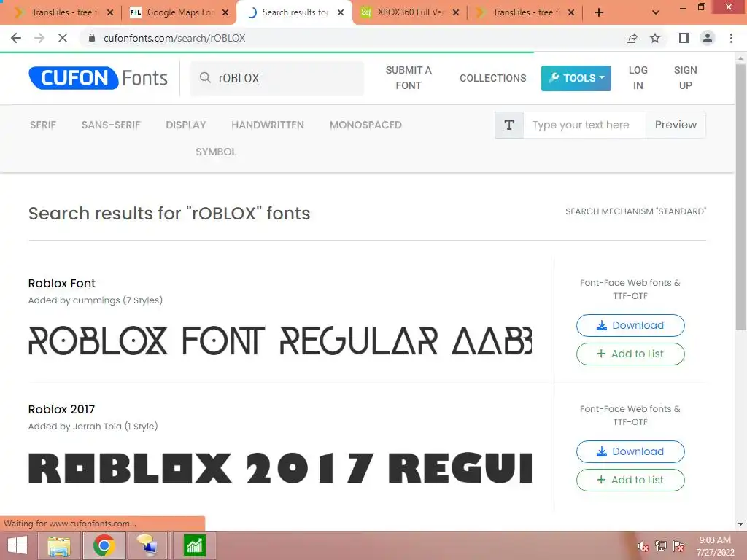The height and width of the screenshot is (560, 747).
Task: Open the chat computer taskbar icon
Action: point(147,545)
